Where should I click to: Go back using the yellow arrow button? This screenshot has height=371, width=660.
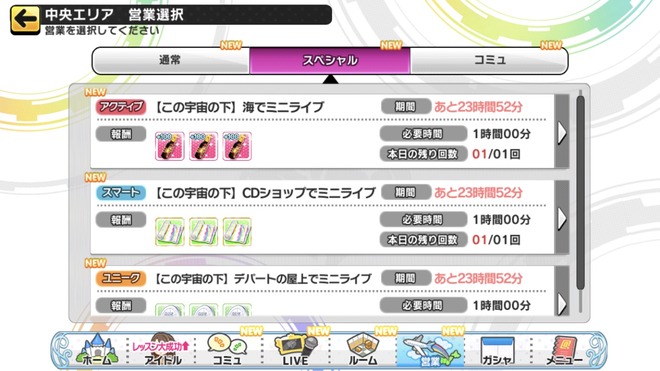click(x=25, y=19)
